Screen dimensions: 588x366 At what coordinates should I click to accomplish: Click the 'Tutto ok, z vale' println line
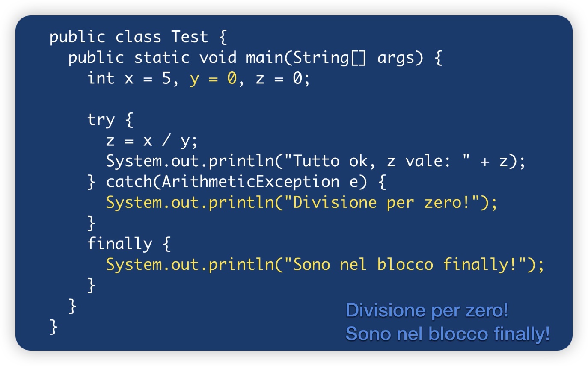point(316,161)
